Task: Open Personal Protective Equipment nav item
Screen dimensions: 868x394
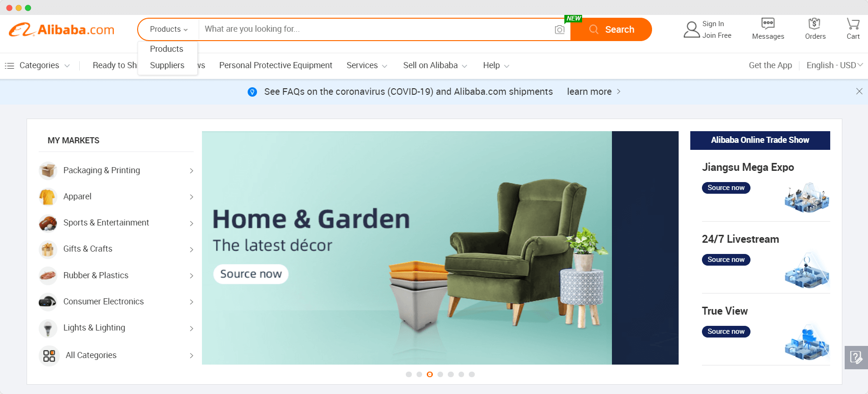Action: (x=276, y=65)
